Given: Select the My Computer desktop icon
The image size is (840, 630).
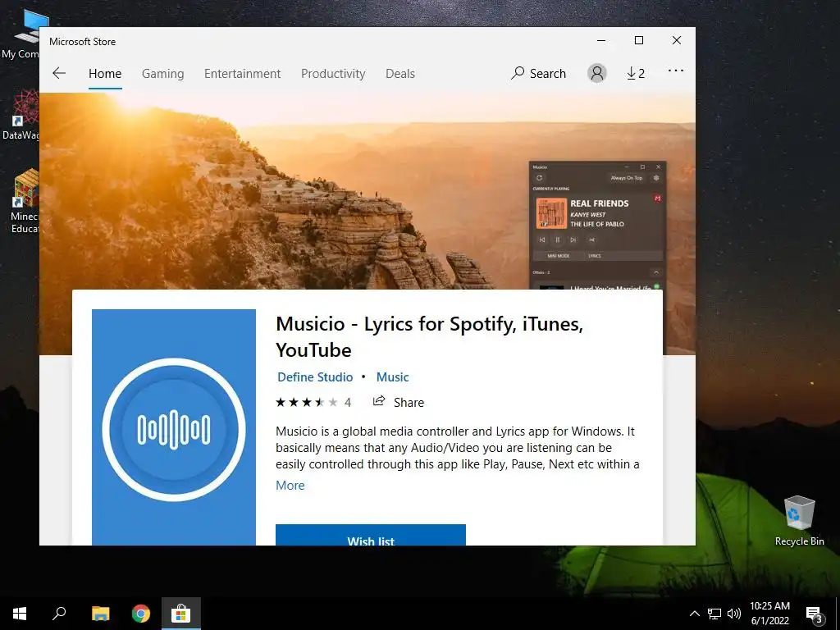Looking at the screenshot, I should [21, 34].
